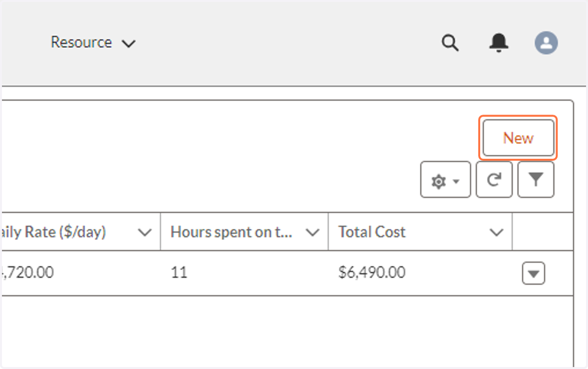Select the daily rate cell ending 720.00

tap(81, 273)
